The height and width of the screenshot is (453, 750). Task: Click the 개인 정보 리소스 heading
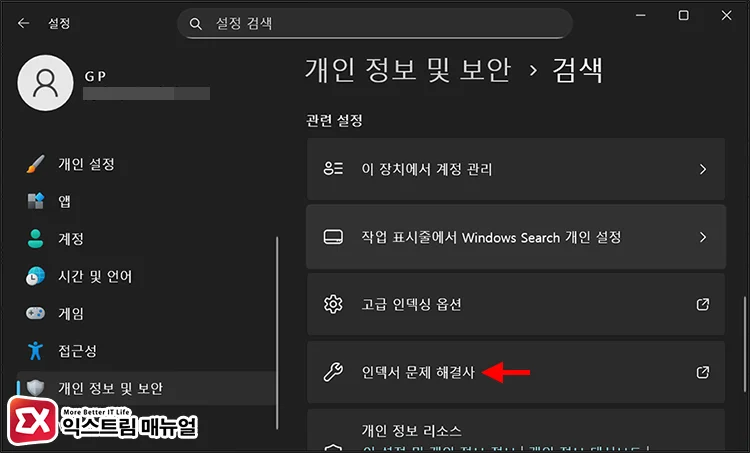tap(411, 431)
